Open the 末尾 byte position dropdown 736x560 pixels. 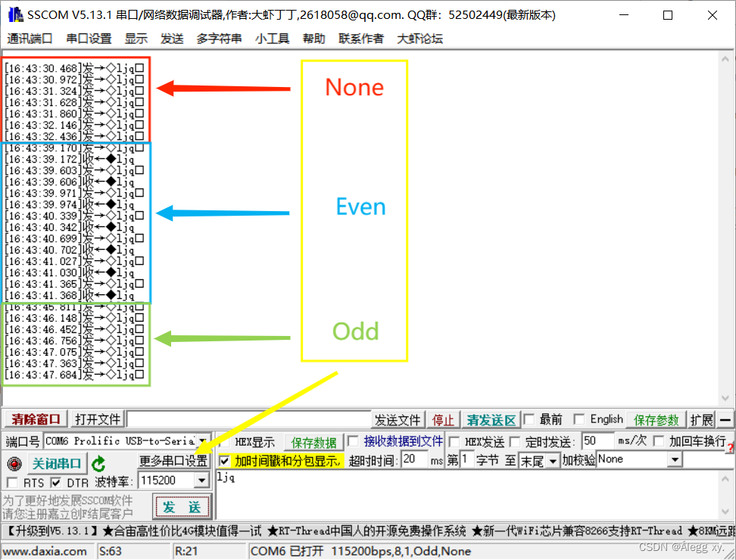pyautogui.click(x=553, y=462)
